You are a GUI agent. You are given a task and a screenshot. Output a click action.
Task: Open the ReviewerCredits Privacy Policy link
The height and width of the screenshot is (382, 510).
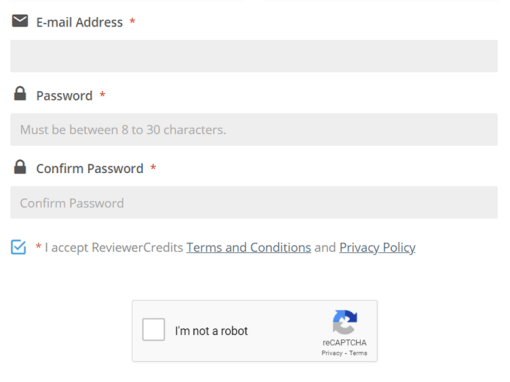(x=377, y=247)
